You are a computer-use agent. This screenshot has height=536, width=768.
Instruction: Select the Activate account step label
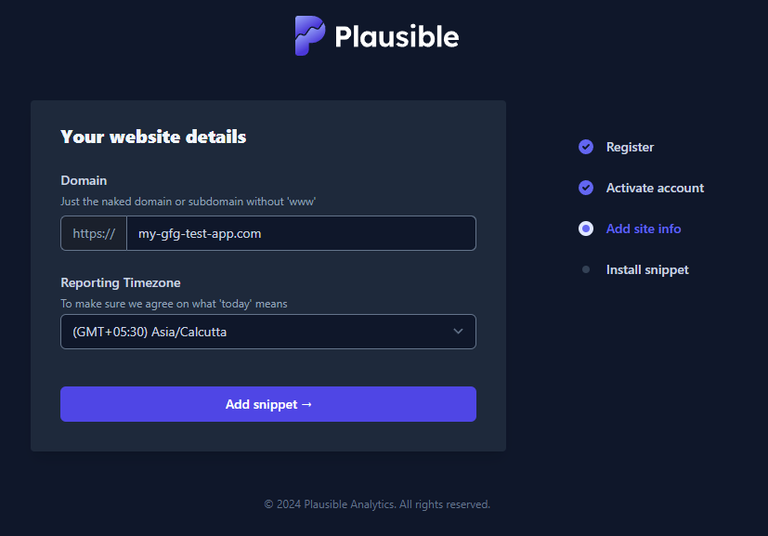[654, 188]
